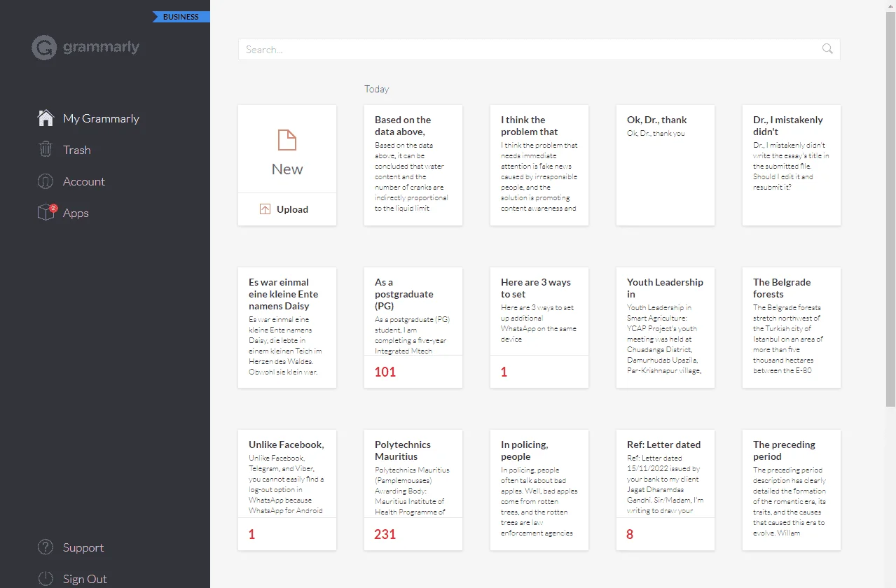This screenshot has width=896, height=588.
Task: Open document 'Based on the data above'
Action: (413, 165)
